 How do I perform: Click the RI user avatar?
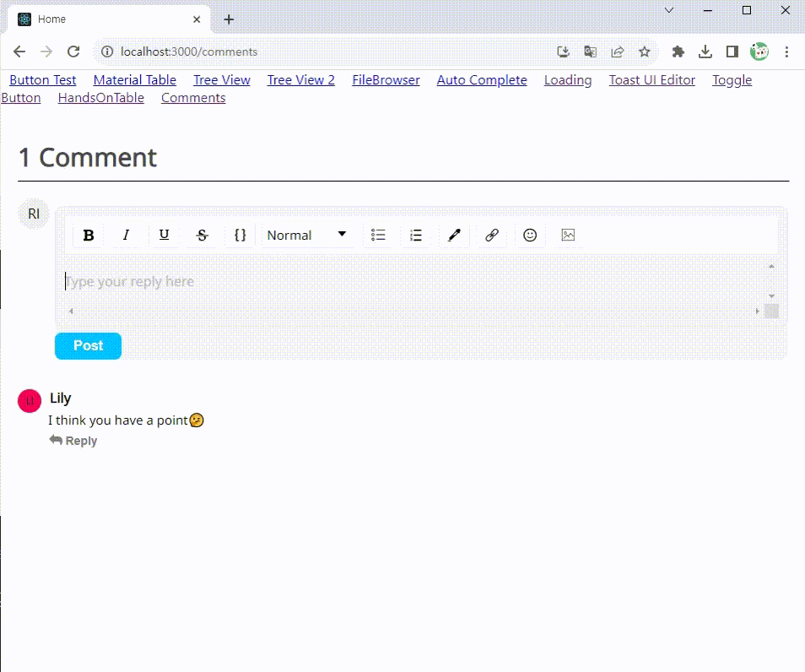[x=34, y=214]
